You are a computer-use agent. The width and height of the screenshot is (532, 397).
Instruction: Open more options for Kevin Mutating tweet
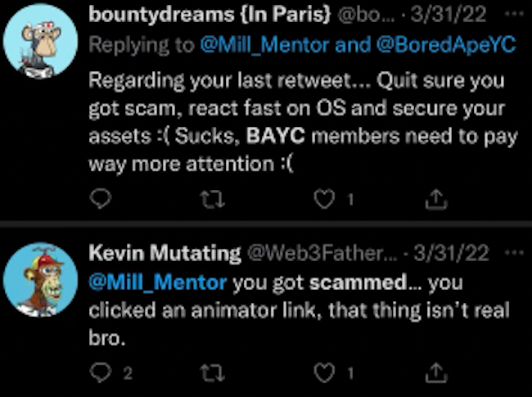510,255
